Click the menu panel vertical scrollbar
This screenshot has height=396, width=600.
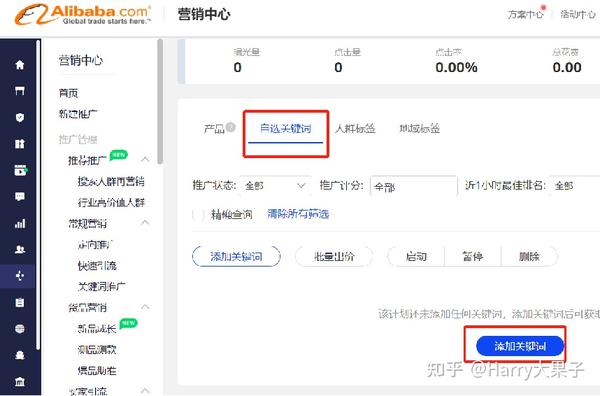160,101
